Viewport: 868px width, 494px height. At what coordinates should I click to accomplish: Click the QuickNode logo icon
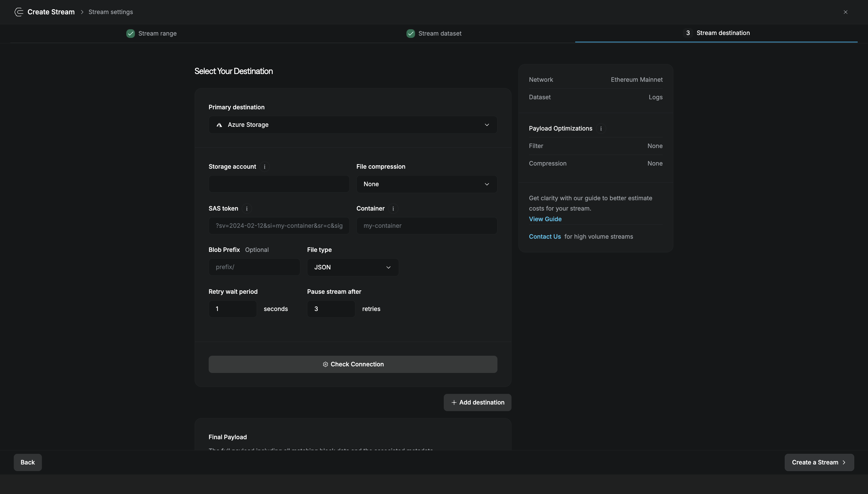[19, 12]
